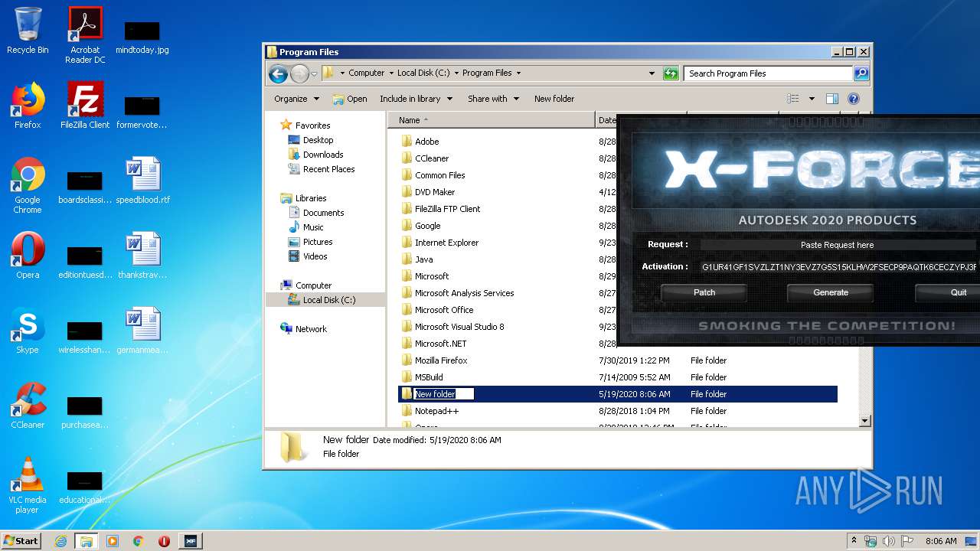Click the Search Program Files field
Image resolution: width=980 pixels, height=551 pixels.
coord(768,73)
